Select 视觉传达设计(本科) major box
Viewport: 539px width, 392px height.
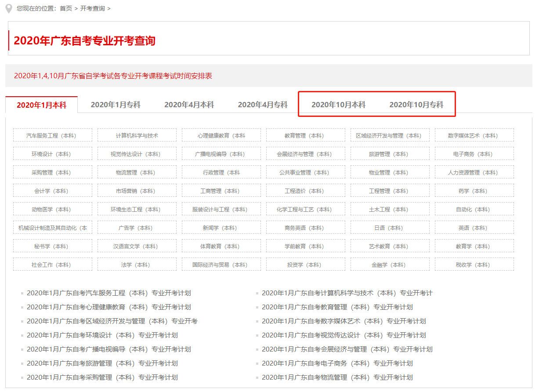[137, 154]
